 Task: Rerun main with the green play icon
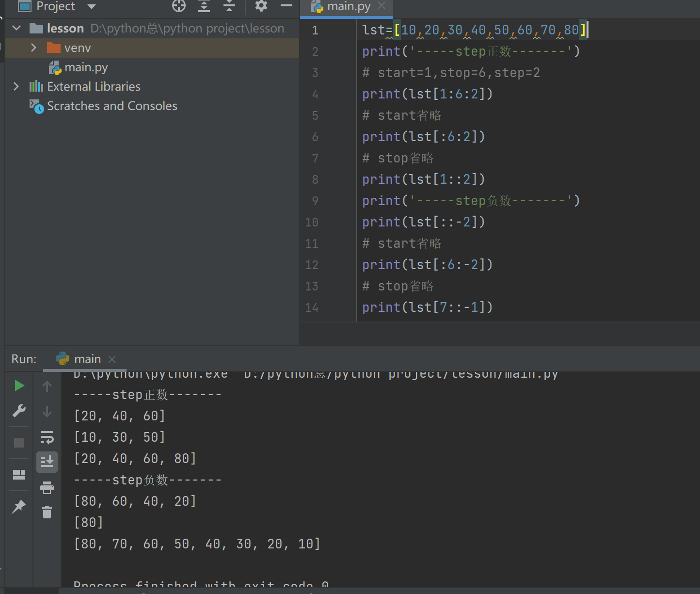[x=19, y=385]
